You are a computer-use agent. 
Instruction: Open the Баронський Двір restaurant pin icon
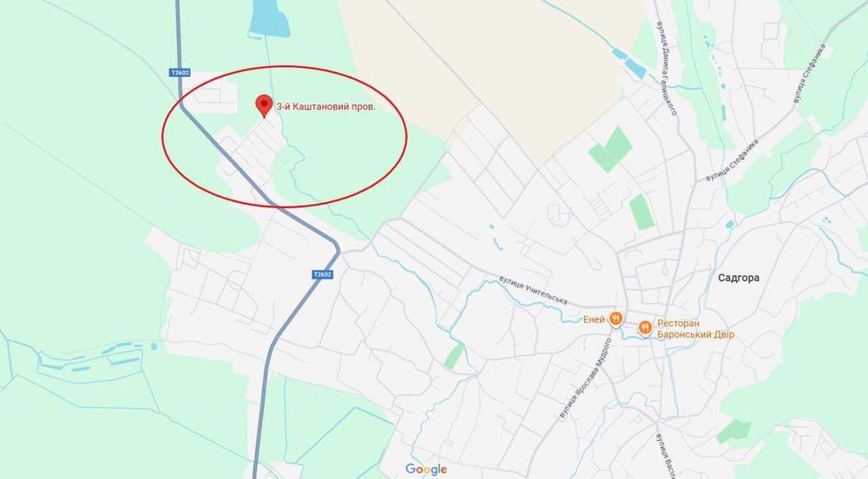(x=645, y=329)
